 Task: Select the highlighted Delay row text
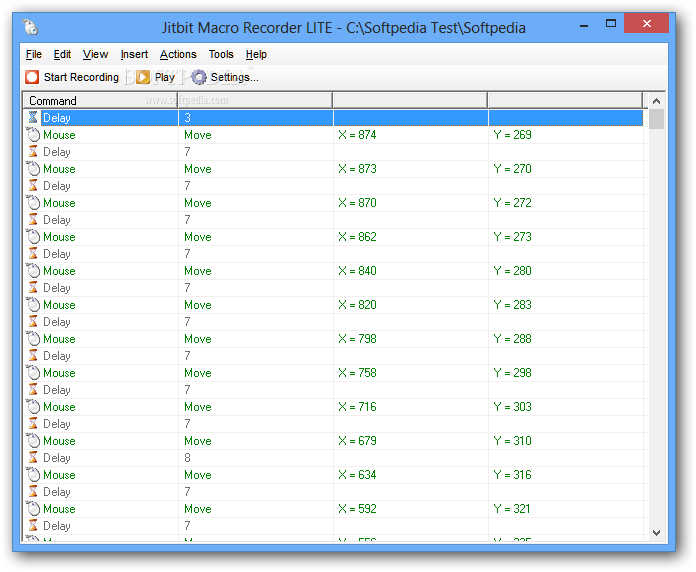coord(57,118)
